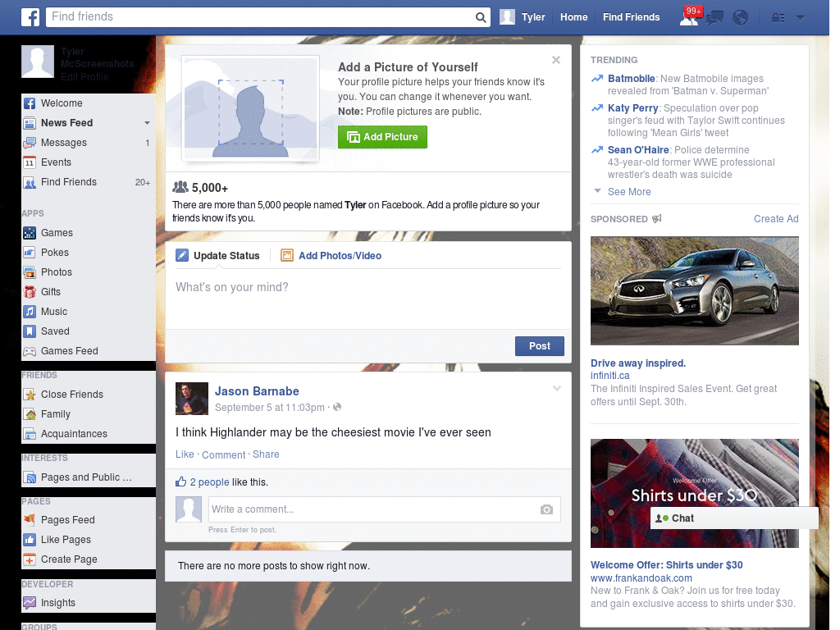Click the Welcome sidebar icon
Image resolution: width=840 pixels, height=630 pixels.
tap(30, 103)
